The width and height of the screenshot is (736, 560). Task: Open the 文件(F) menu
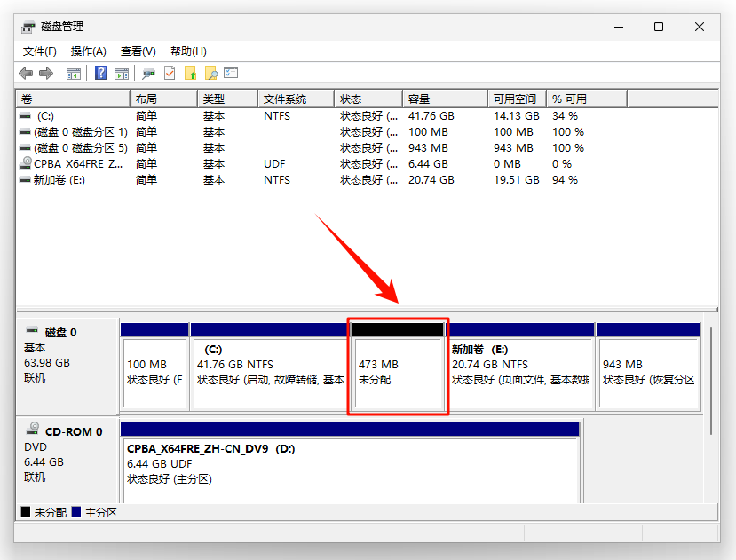pos(39,51)
